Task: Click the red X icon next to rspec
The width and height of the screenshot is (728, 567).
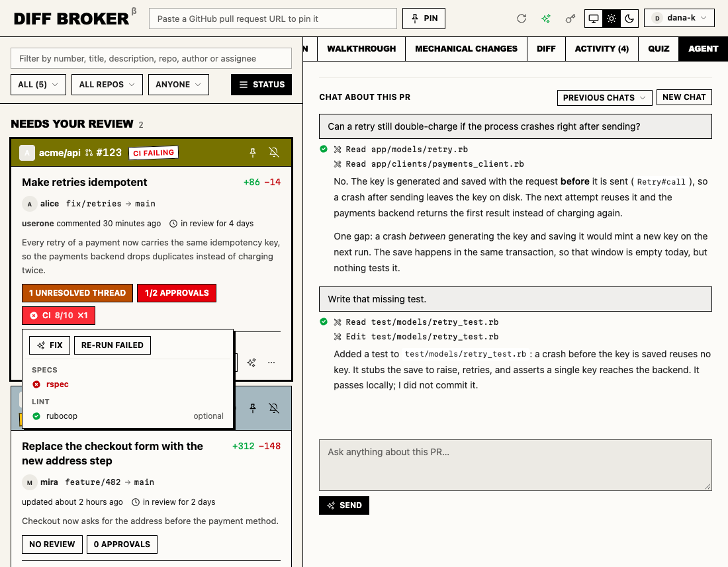Action: point(36,384)
